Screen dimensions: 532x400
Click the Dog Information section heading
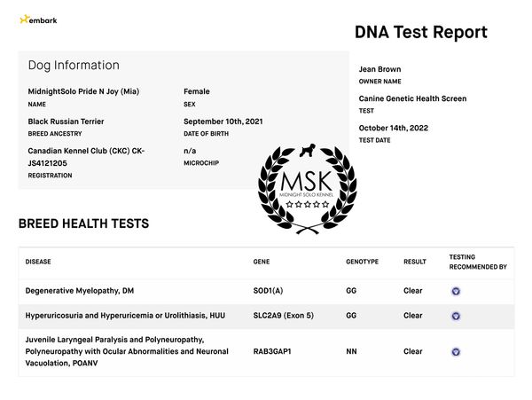[74, 66]
